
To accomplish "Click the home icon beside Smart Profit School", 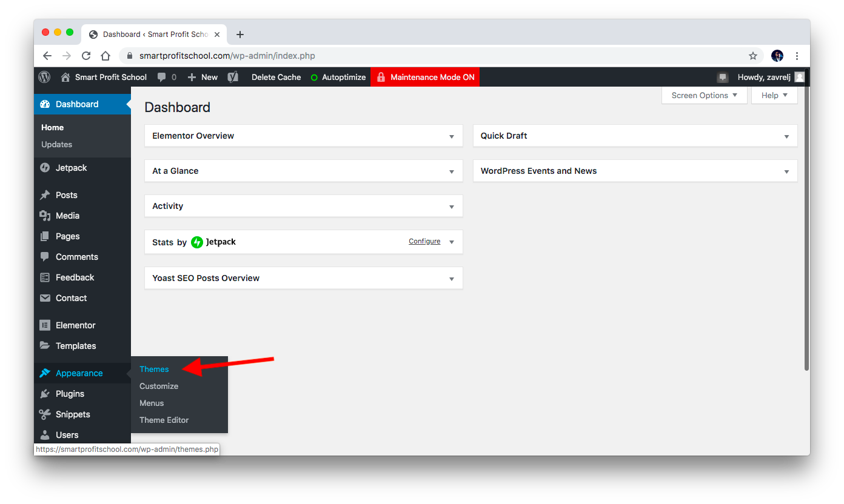I will [65, 77].
